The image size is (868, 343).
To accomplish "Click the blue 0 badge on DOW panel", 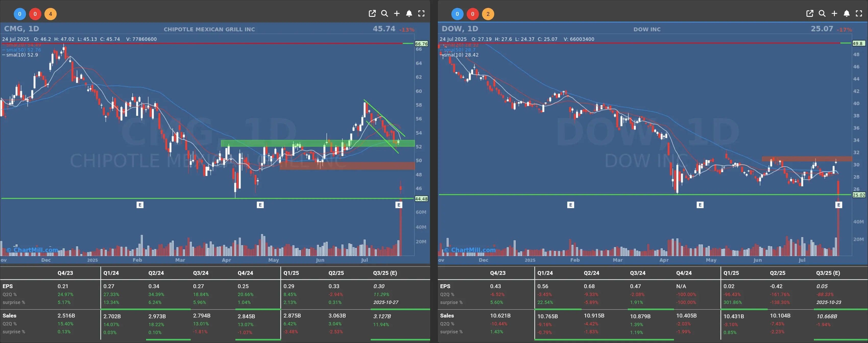I will pos(457,14).
